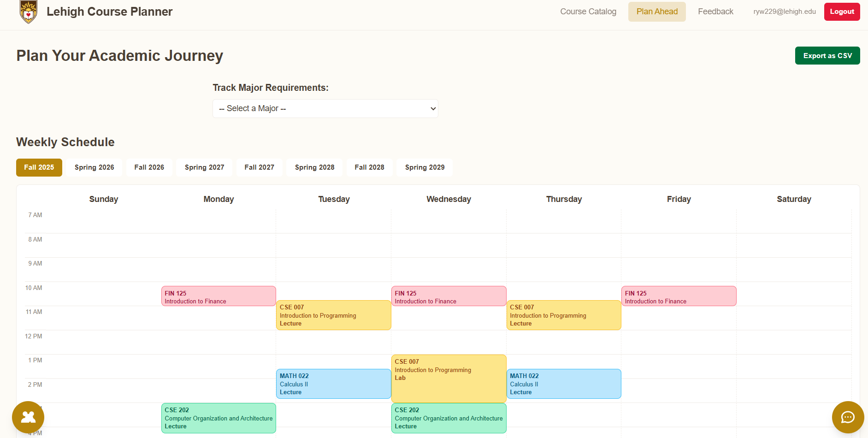
Task: Show the Spring 2028 schedule
Action: click(314, 167)
